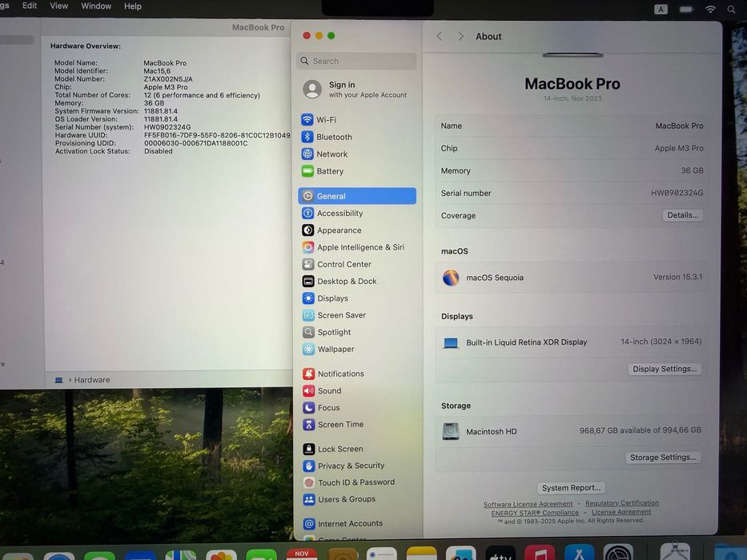Open the Edit menu

(30, 6)
